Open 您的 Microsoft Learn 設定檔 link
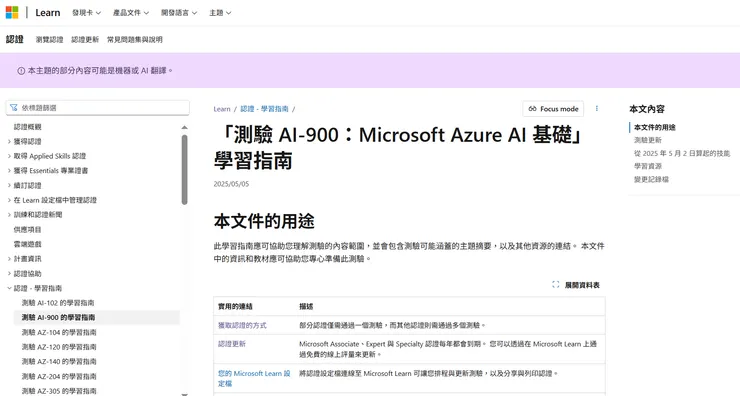The image size is (740, 396). point(254,379)
